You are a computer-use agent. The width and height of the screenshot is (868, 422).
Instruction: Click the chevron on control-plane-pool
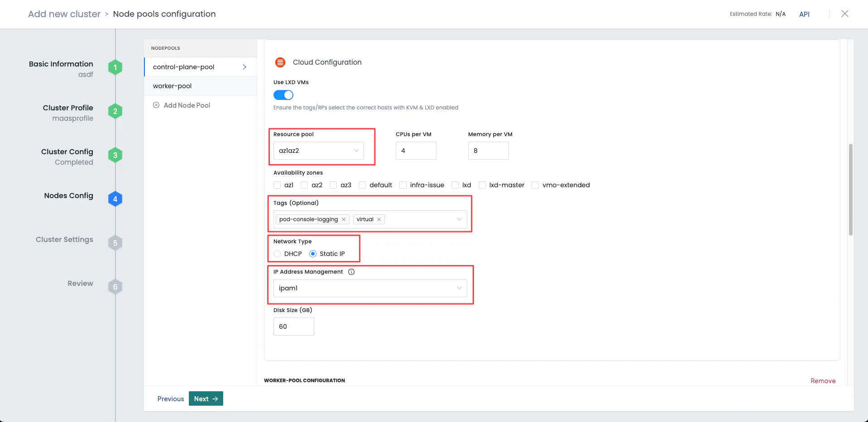click(x=245, y=66)
